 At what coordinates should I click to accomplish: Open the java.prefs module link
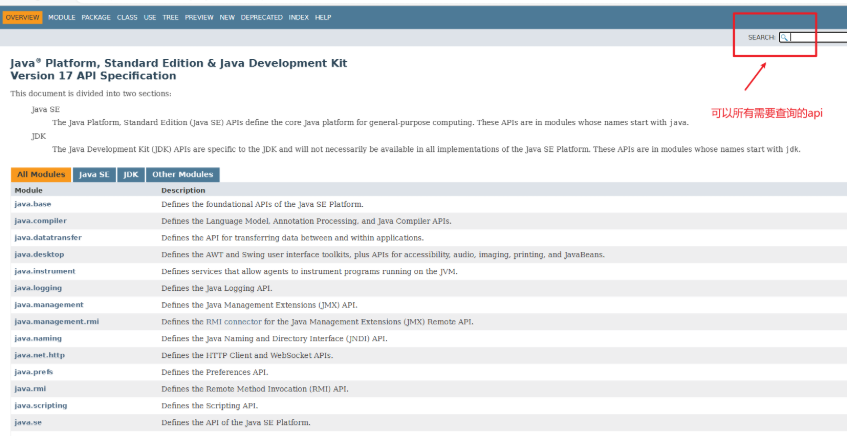(x=33, y=372)
